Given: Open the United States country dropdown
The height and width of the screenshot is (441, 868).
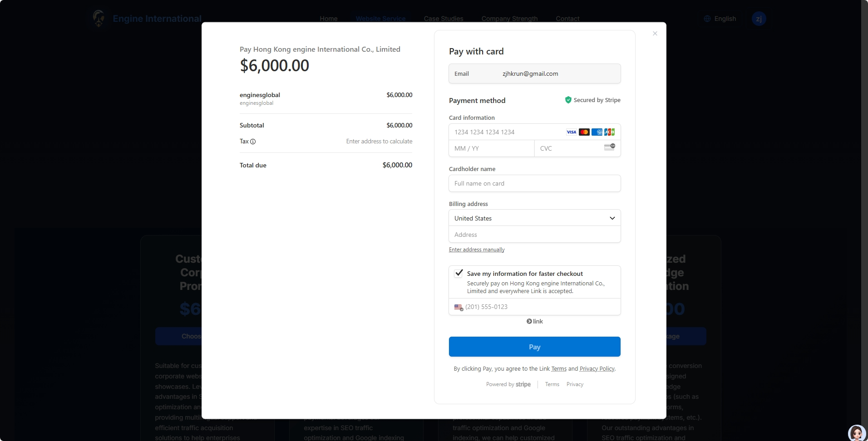Looking at the screenshot, I should pos(535,218).
